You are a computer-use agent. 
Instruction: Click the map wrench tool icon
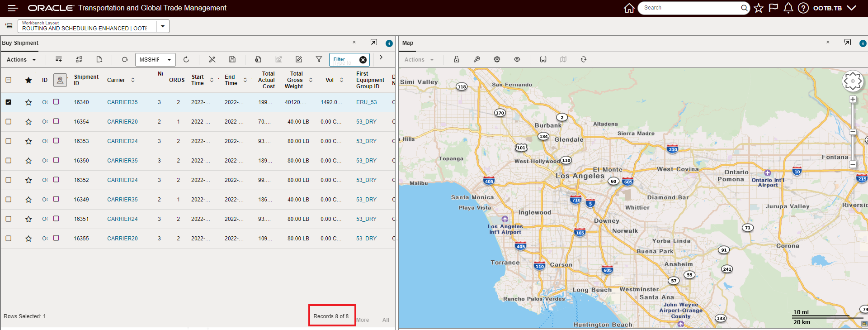[476, 59]
